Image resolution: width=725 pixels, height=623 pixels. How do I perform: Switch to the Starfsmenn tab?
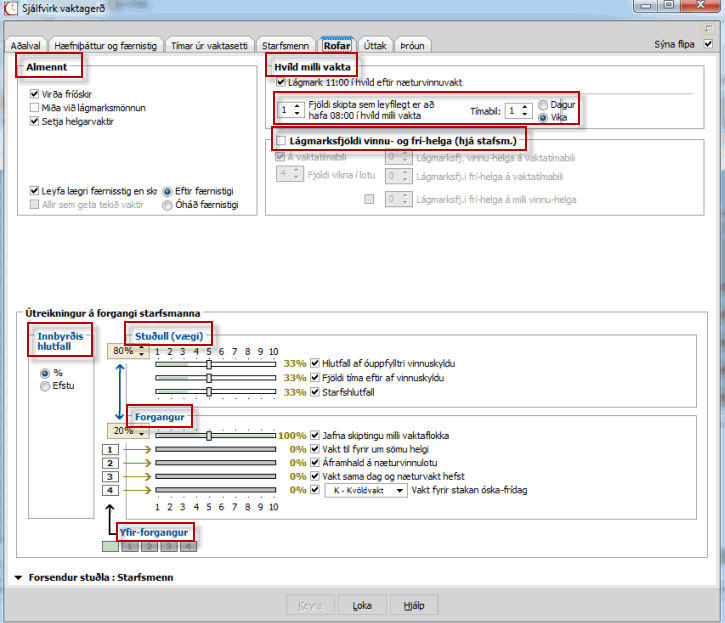tap(286, 46)
